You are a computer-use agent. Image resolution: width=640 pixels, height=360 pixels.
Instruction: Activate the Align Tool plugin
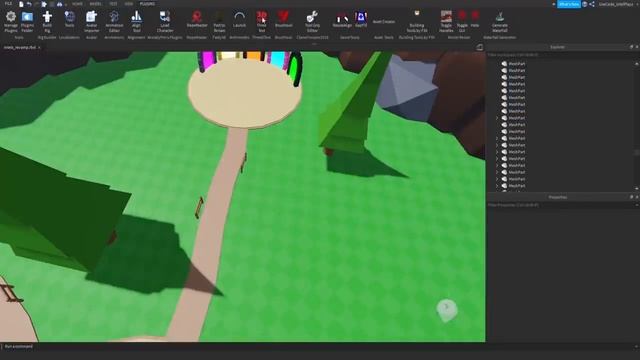pos(136,22)
